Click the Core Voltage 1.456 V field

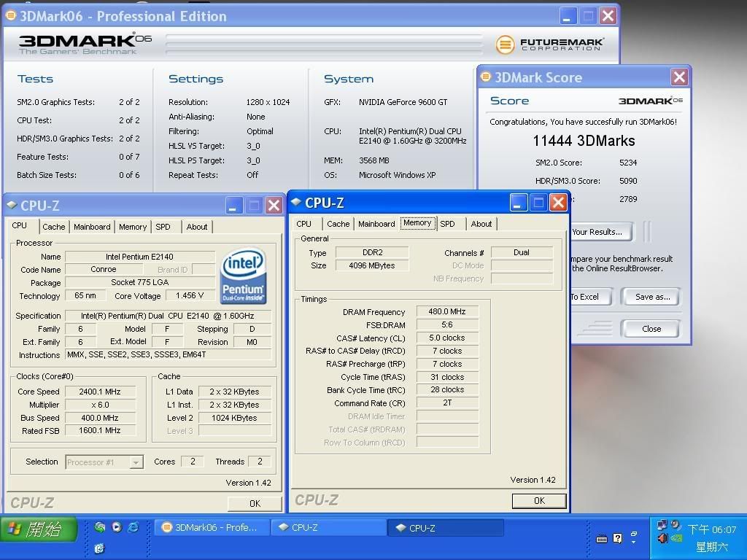coord(190,296)
